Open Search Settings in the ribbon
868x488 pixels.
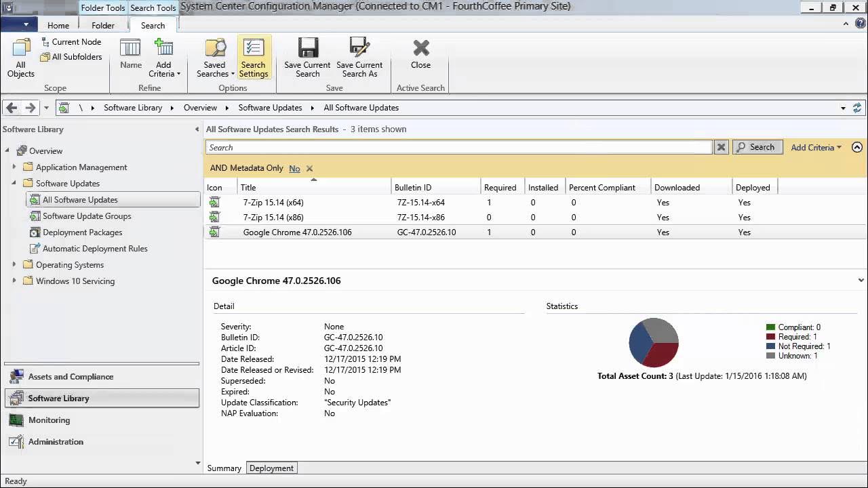coord(254,58)
